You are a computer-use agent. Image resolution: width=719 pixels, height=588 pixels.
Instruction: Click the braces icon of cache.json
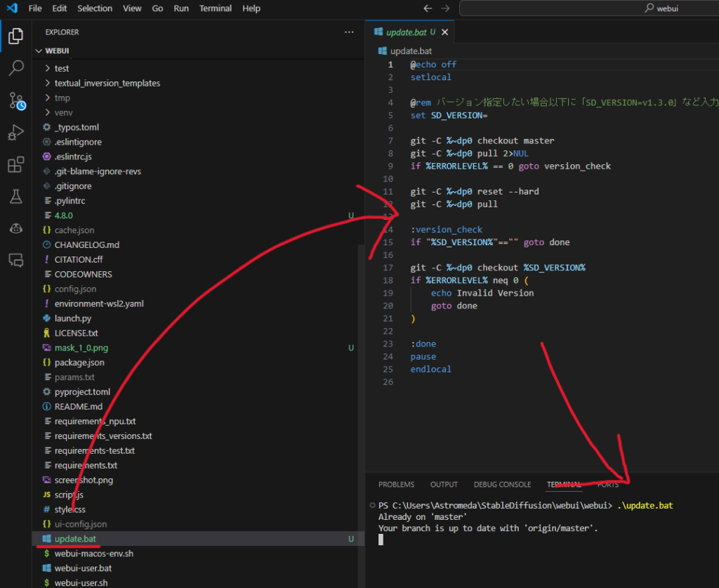pyautogui.click(x=46, y=230)
